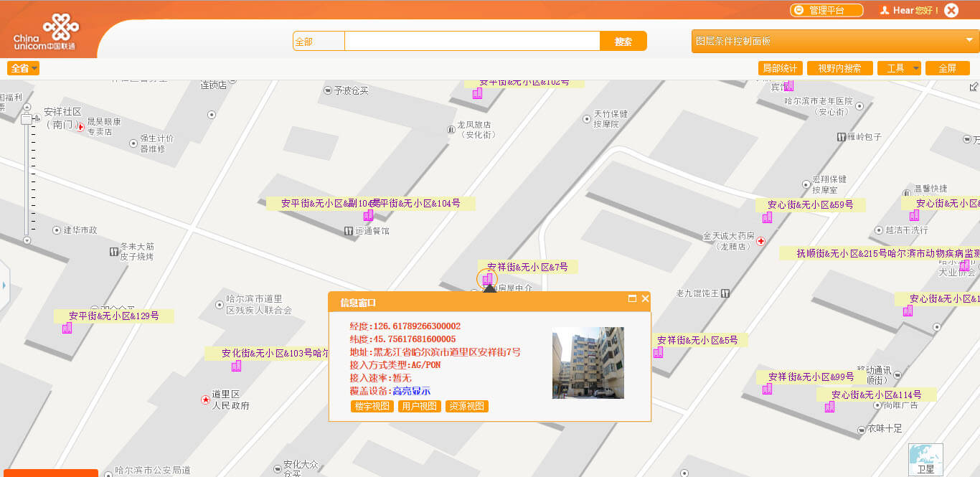Open the 全部 search category dropdown

[x=319, y=42]
